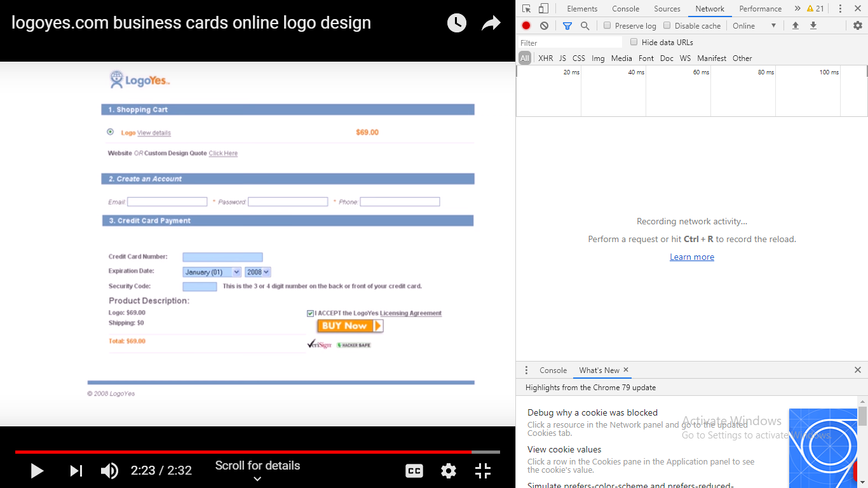
Task: Add the video to Watch Later
Action: (457, 24)
